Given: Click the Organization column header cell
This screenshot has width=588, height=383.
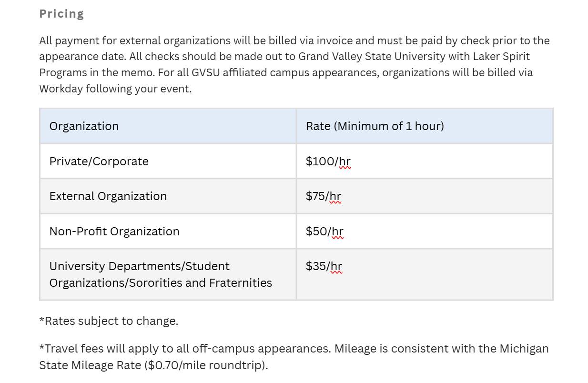Looking at the screenshot, I should [84, 126].
